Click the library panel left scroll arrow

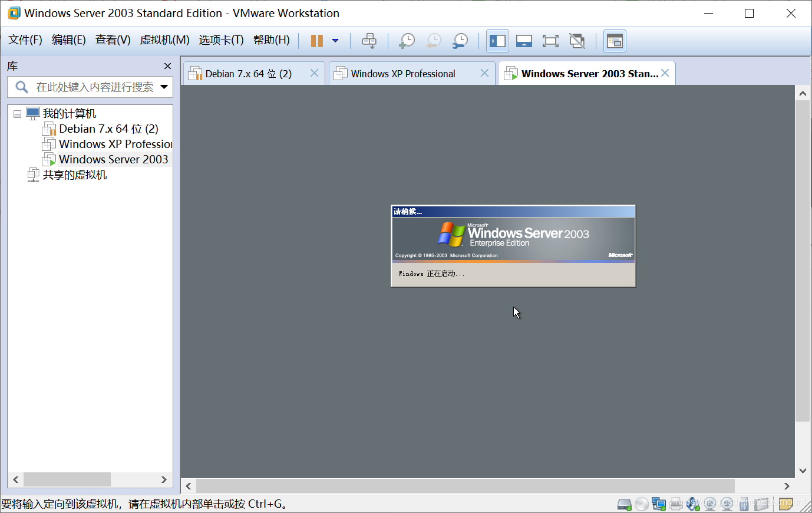point(16,479)
